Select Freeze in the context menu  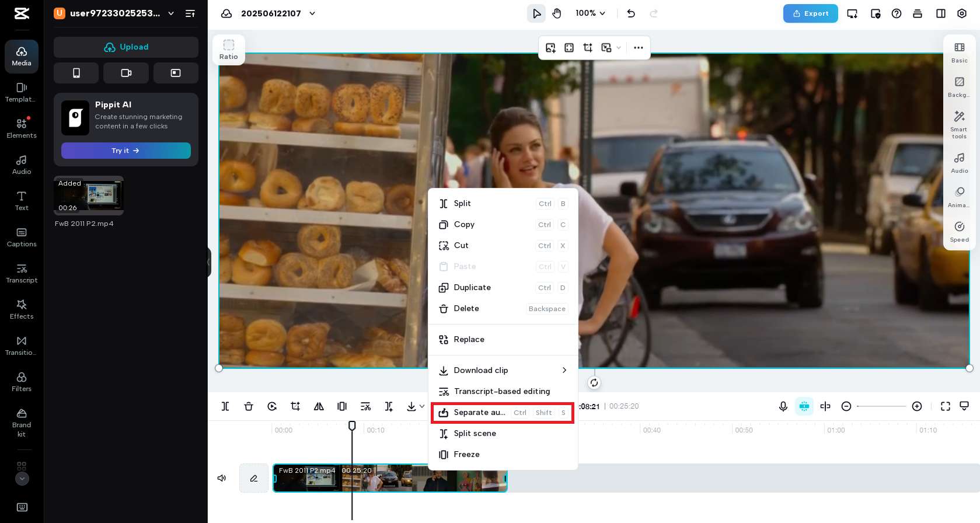pos(503,455)
